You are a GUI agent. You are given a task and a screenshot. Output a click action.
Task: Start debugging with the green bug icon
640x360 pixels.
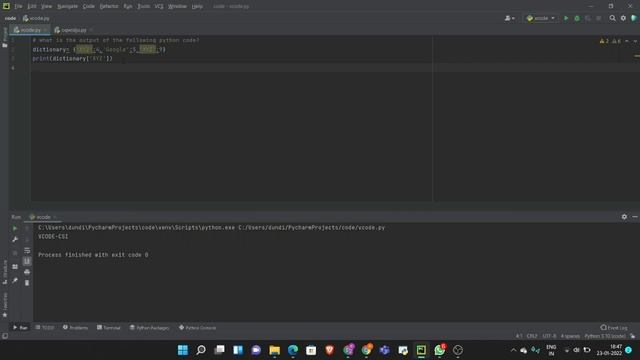pos(577,18)
